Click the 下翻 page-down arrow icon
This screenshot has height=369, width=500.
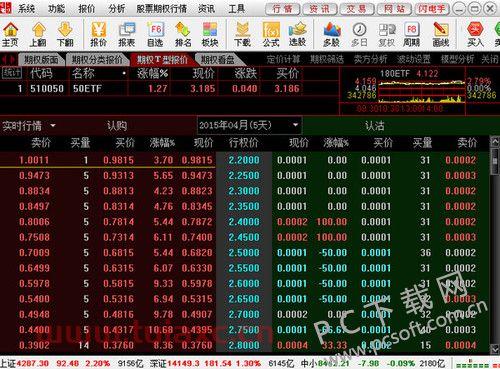click(65, 34)
